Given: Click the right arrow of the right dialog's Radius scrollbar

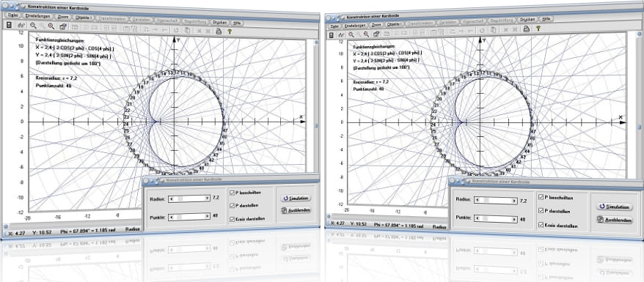Looking at the screenshot, I should [x=514, y=201].
